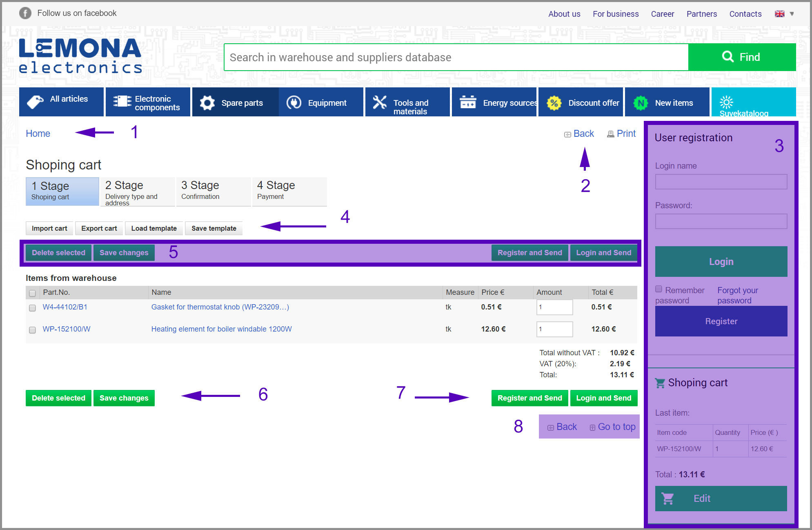Open the Electronic components category
The width and height of the screenshot is (812, 530).
[148, 102]
